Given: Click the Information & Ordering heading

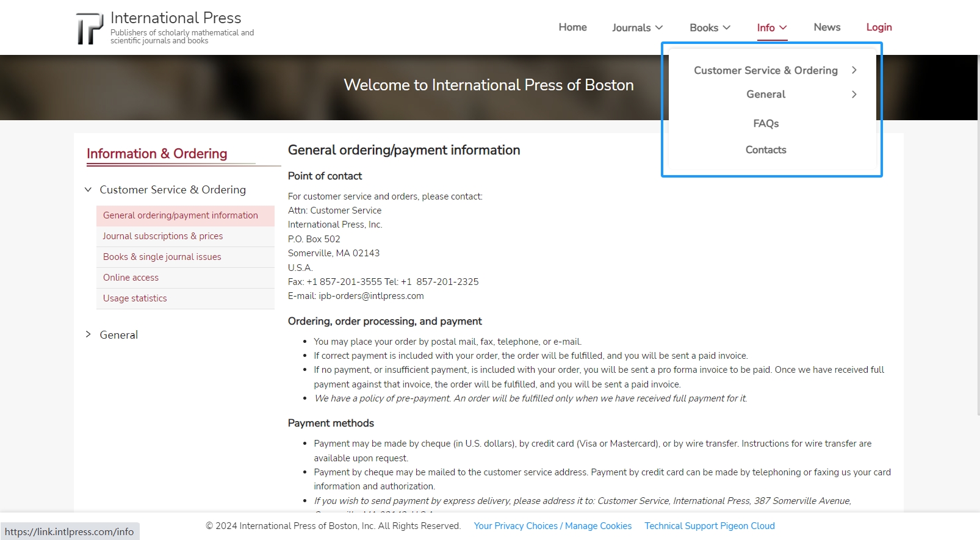Looking at the screenshot, I should click(x=157, y=154).
